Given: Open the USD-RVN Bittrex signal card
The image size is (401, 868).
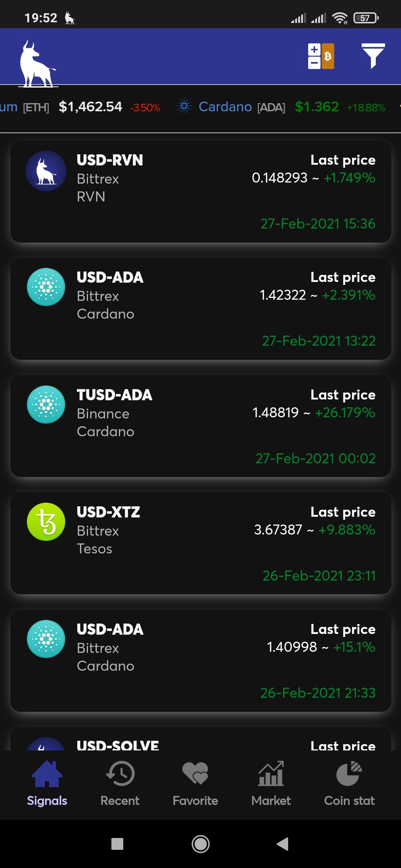Looking at the screenshot, I should tap(201, 191).
